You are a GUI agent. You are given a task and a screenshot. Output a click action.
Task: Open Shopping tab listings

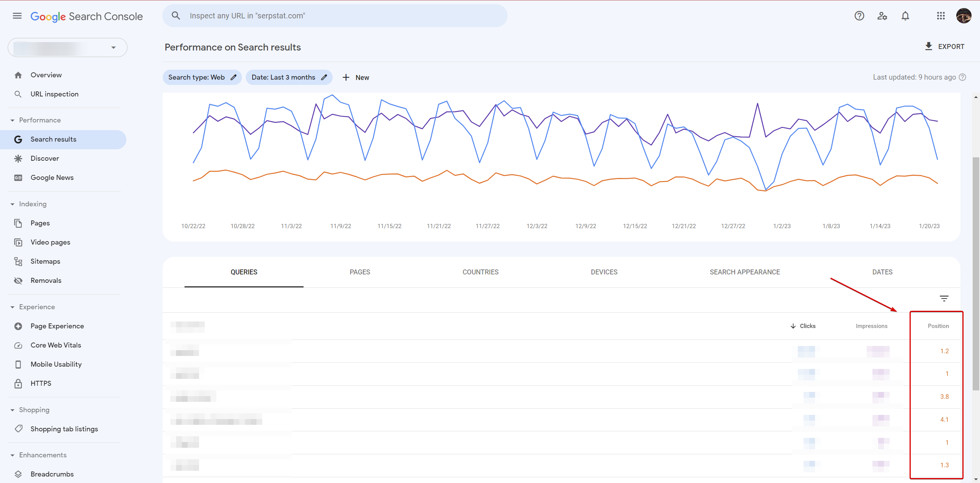point(64,429)
